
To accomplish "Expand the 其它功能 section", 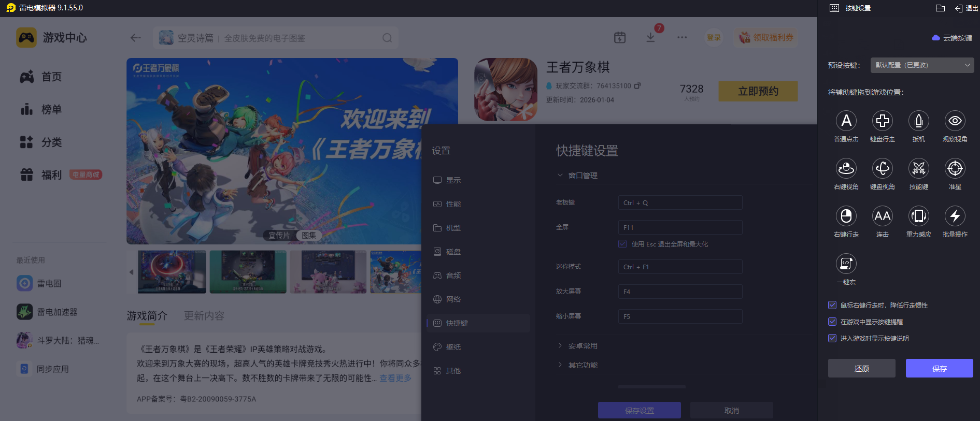I will point(577,365).
